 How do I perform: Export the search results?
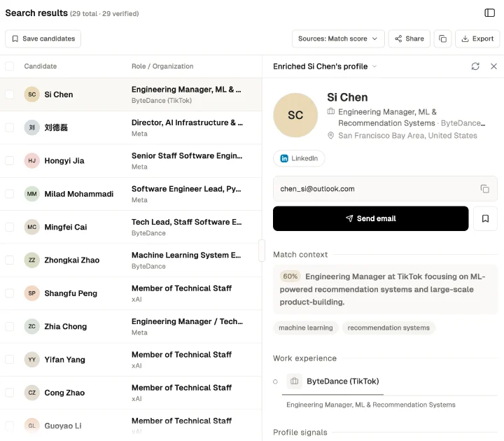click(477, 38)
